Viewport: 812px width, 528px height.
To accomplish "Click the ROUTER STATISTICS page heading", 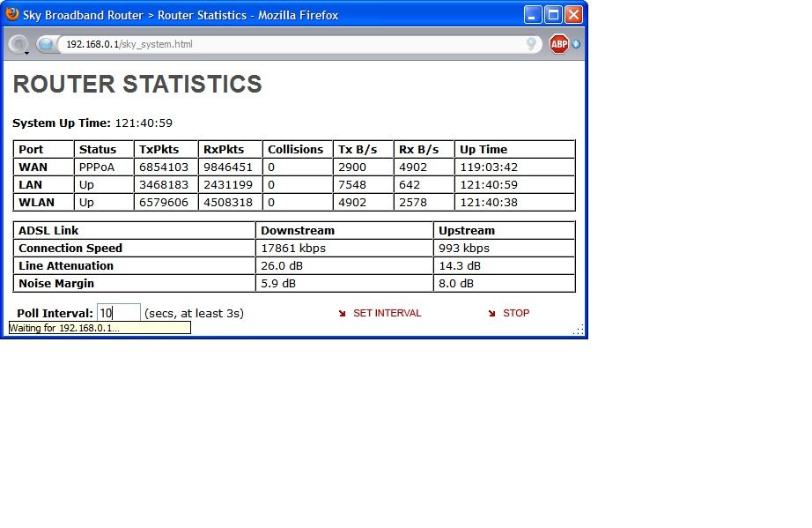I will pyautogui.click(x=137, y=85).
